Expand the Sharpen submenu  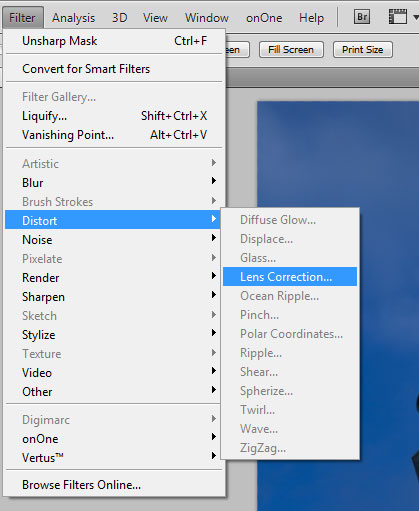point(113,297)
